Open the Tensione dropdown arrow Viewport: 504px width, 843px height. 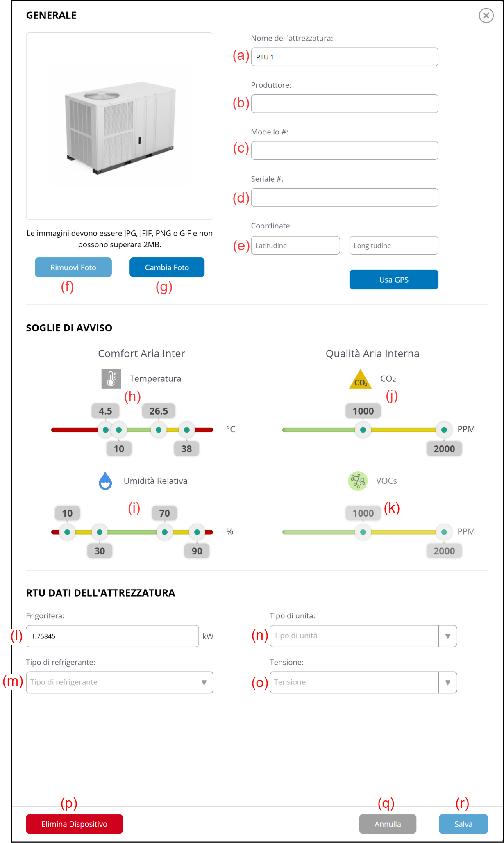coord(447,682)
